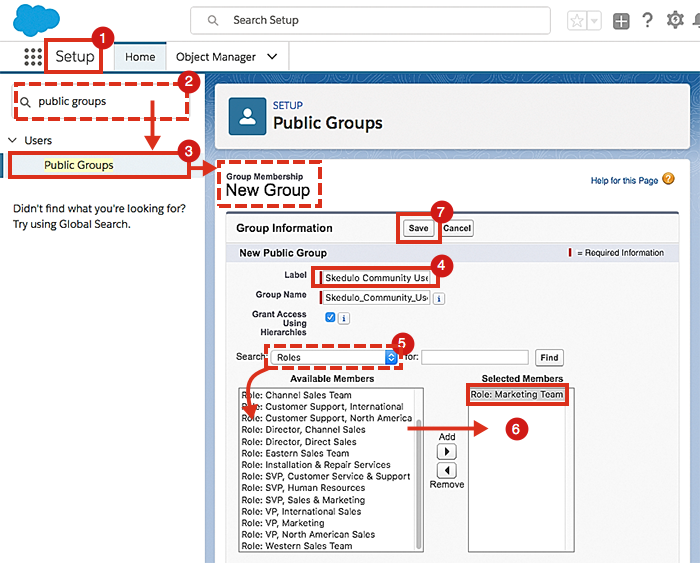Click the Cancel button

[457, 228]
